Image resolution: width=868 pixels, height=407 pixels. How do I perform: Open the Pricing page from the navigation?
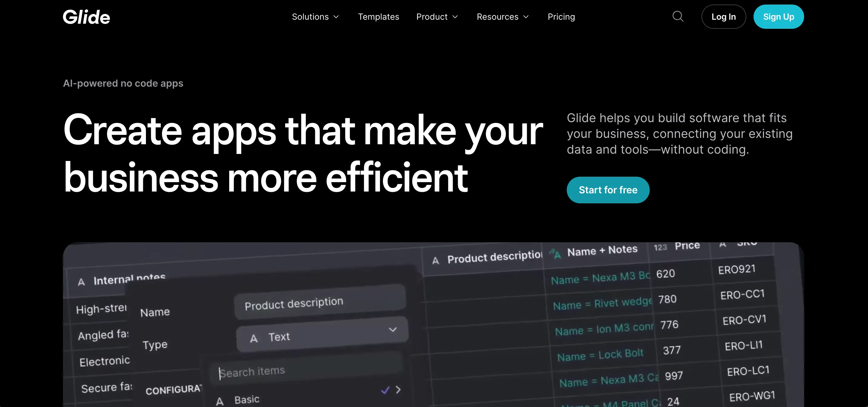561,17
